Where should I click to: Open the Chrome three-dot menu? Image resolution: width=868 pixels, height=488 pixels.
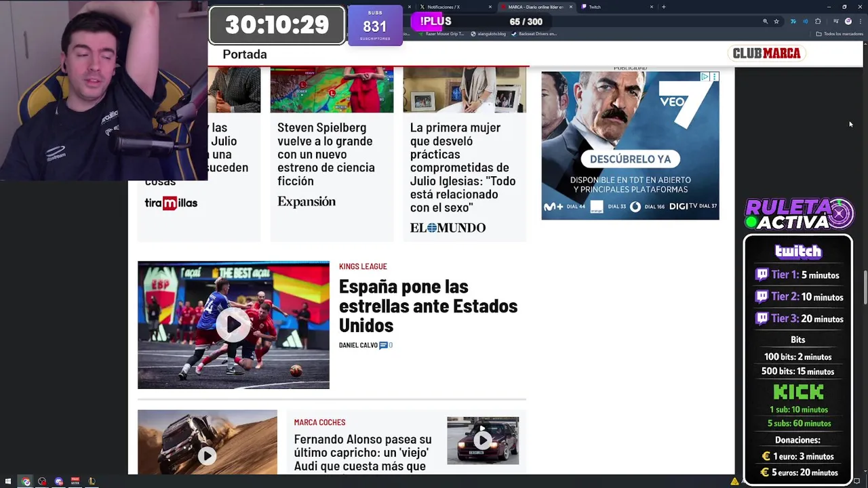(x=861, y=22)
